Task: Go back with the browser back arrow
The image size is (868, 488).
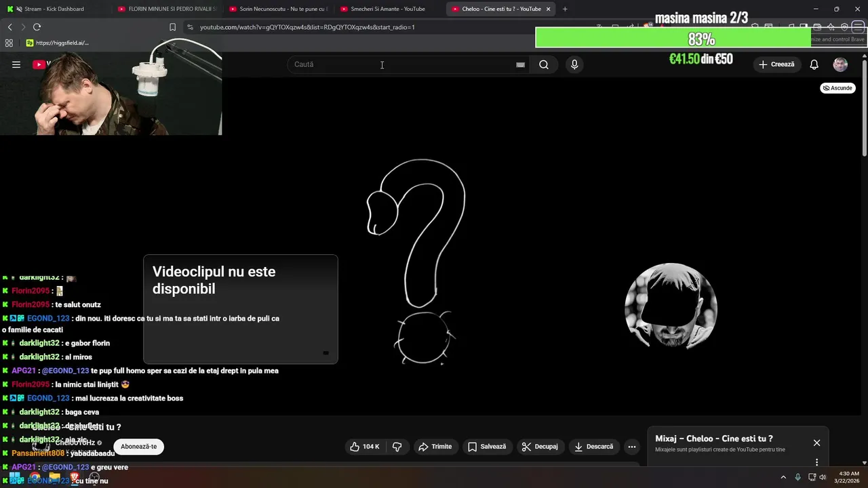Action: (10, 27)
